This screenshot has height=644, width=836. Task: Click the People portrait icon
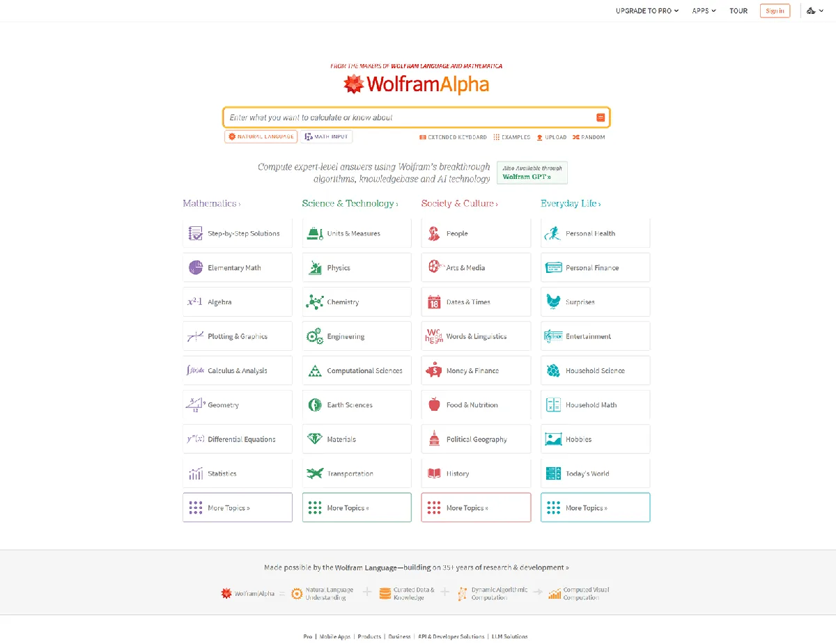(x=434, y=233)
